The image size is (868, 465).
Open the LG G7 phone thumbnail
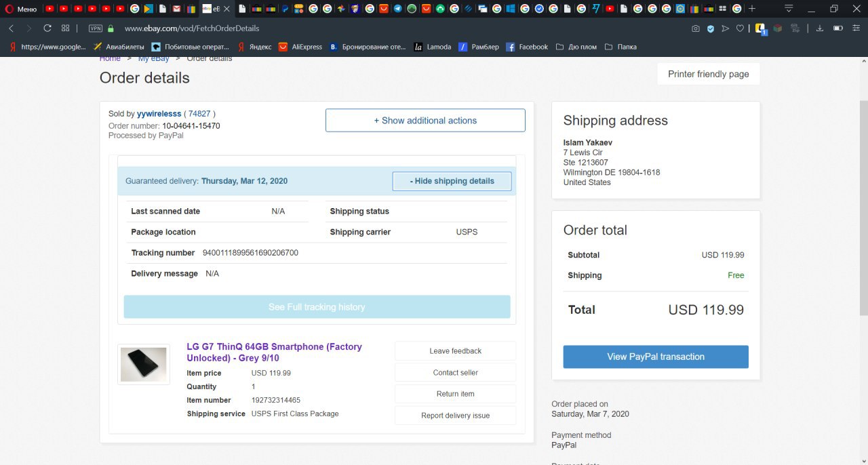click(x=144, y=364)
